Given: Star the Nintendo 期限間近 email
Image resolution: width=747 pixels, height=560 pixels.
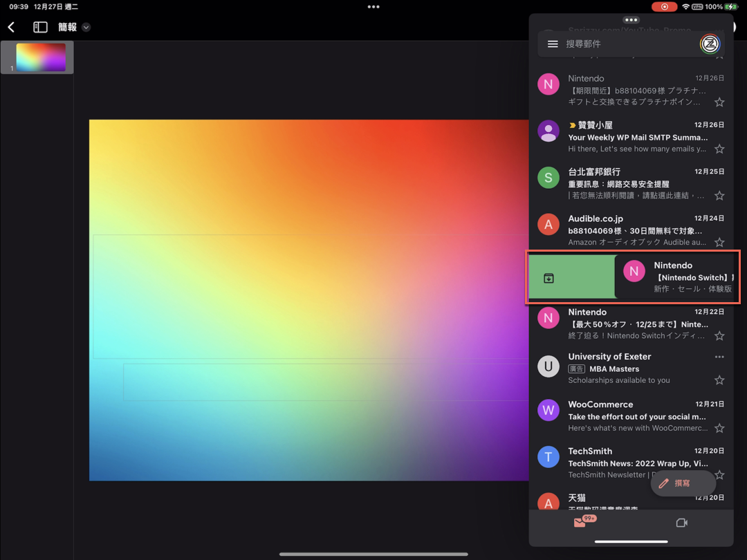Looking at the screenshot, I should point(719,102).
